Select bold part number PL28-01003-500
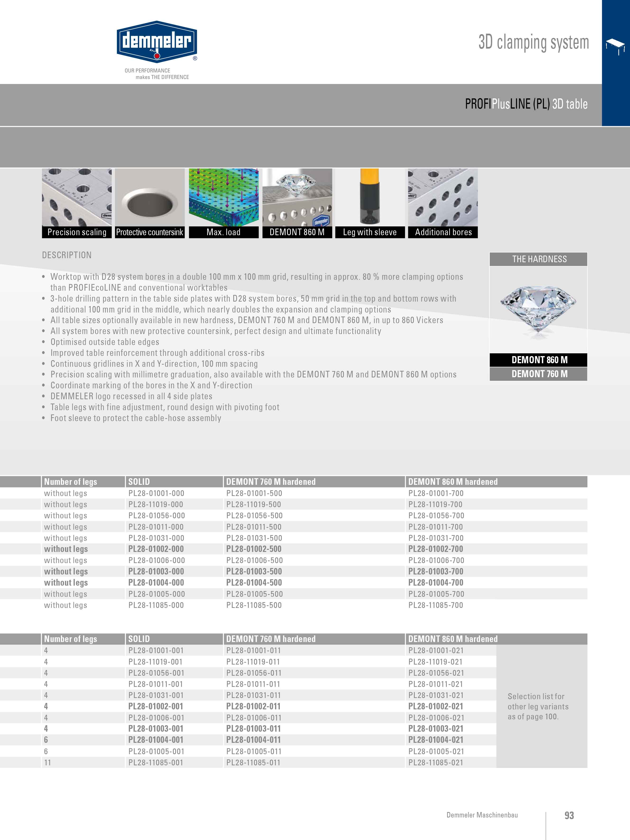This screenshot has width=630, height=840. (254, 572)
